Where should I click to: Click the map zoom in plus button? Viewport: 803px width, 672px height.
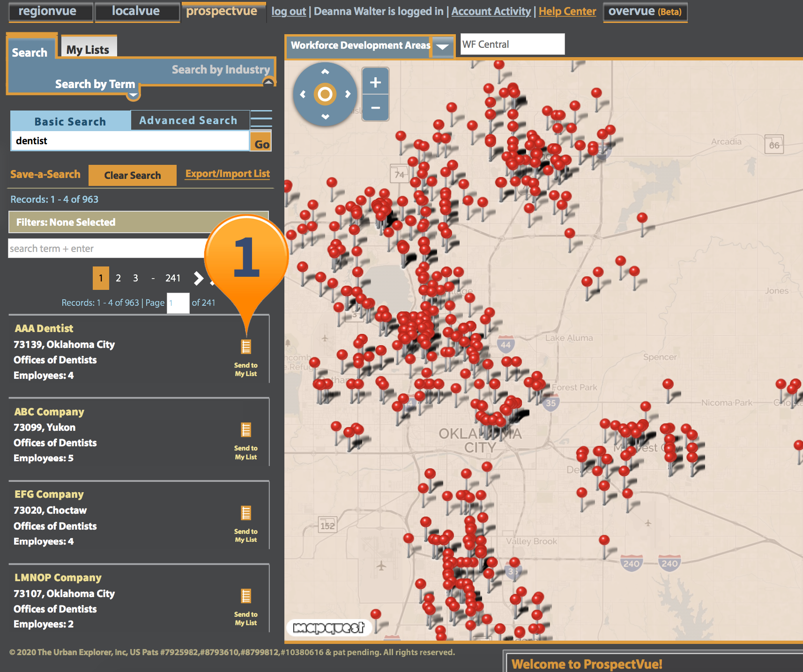(375, 82)
